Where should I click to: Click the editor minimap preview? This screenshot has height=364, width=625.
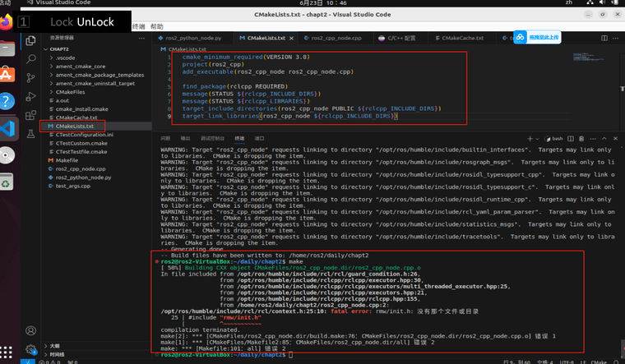click(589, 57)
